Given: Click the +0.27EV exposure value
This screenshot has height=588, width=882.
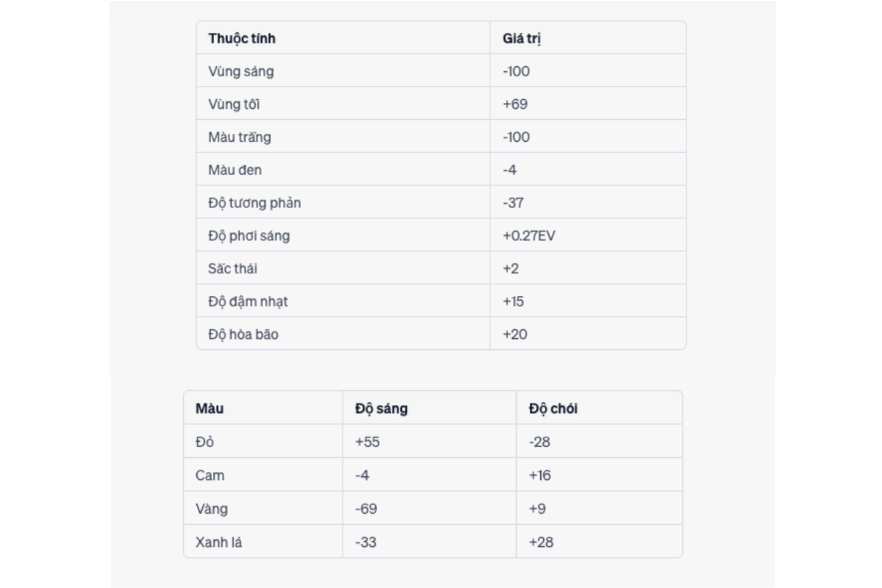Looking at the screenshot, I should tap(528, 236).
